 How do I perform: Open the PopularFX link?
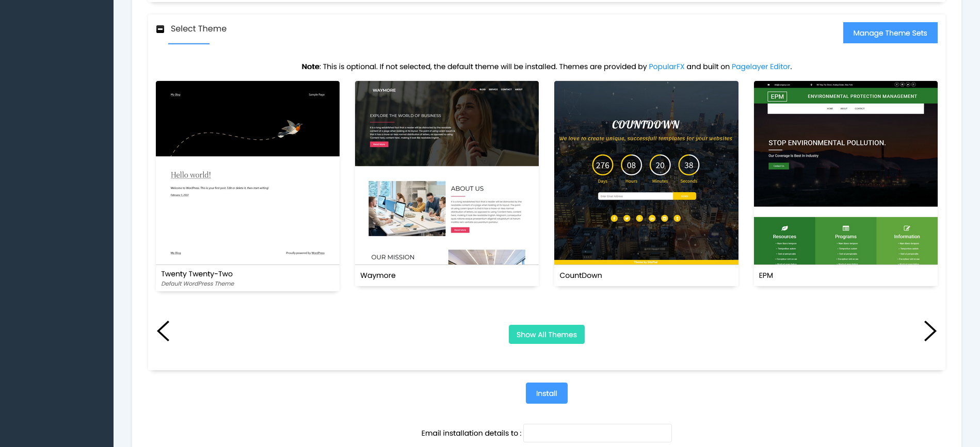point(666,67)
